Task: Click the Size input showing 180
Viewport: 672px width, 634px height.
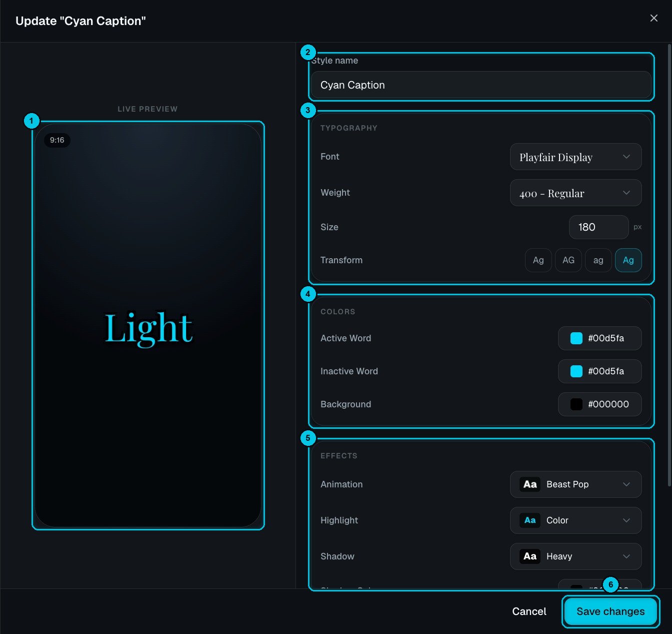Action: [598, 227]
